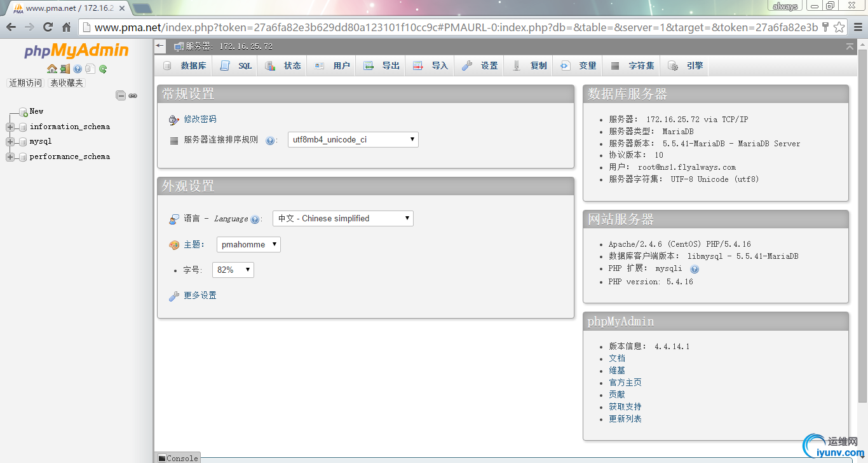The width and height of the screenshot is (868, 463).
Task: Select mysql in the database tree
Action: pyautogui.click(x=41, y=141)
